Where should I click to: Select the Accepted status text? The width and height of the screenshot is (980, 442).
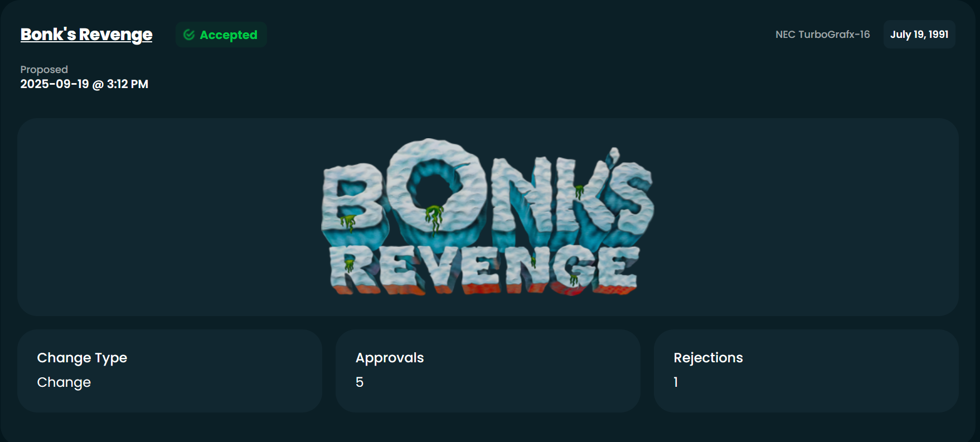[x=229, y=35]
